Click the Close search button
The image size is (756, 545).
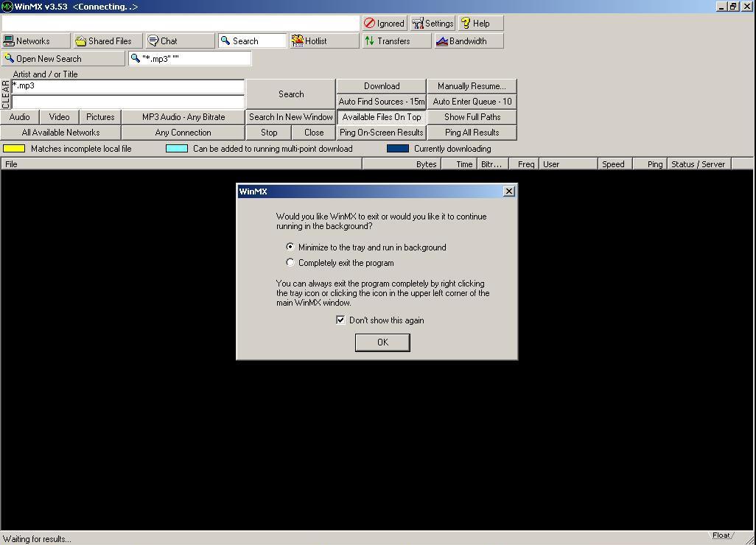(314, 133)
